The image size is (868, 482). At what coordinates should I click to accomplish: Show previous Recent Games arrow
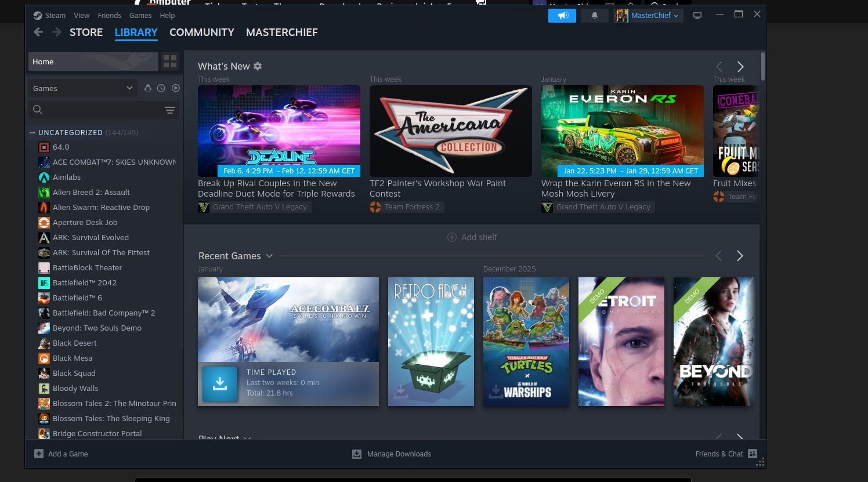[x=719, y=256]
